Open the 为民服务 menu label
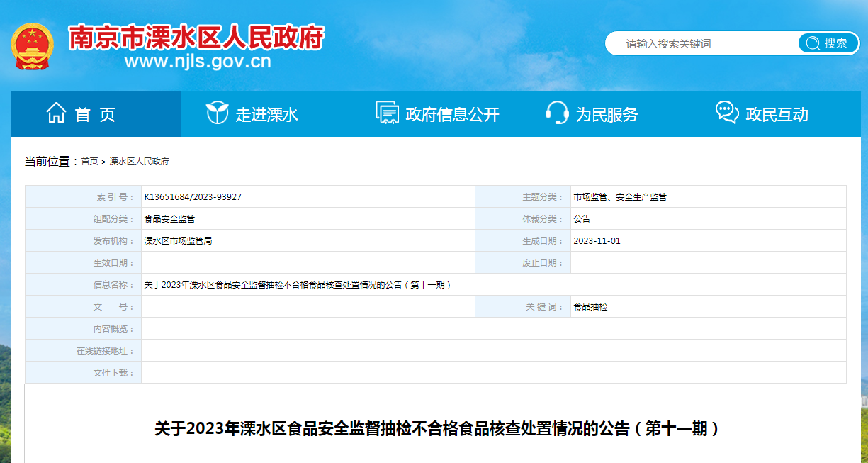The width and height of the screenshot is (868, 463). point(607,114)
